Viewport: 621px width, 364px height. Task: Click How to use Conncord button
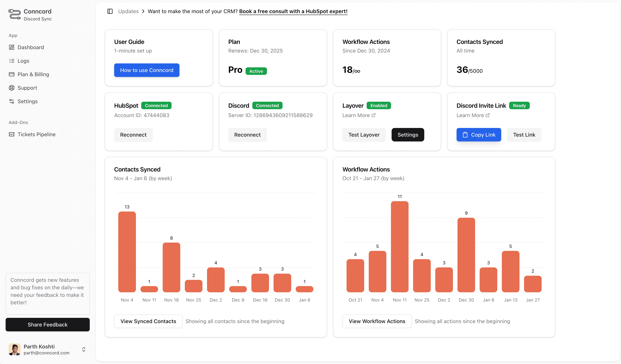147,70
